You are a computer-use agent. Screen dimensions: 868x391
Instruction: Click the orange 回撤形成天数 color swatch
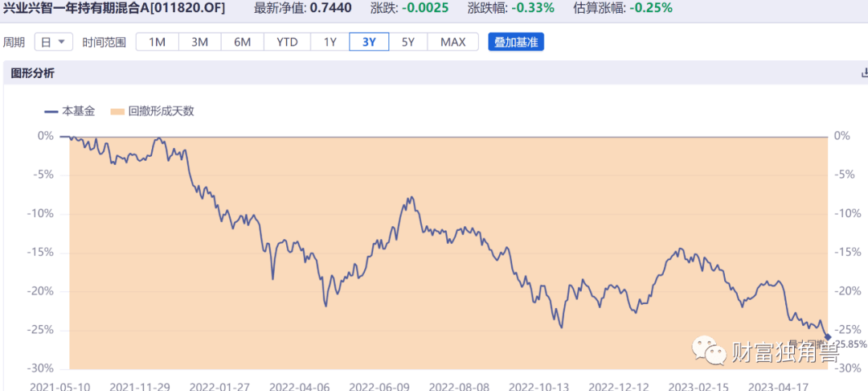[117, 111]
